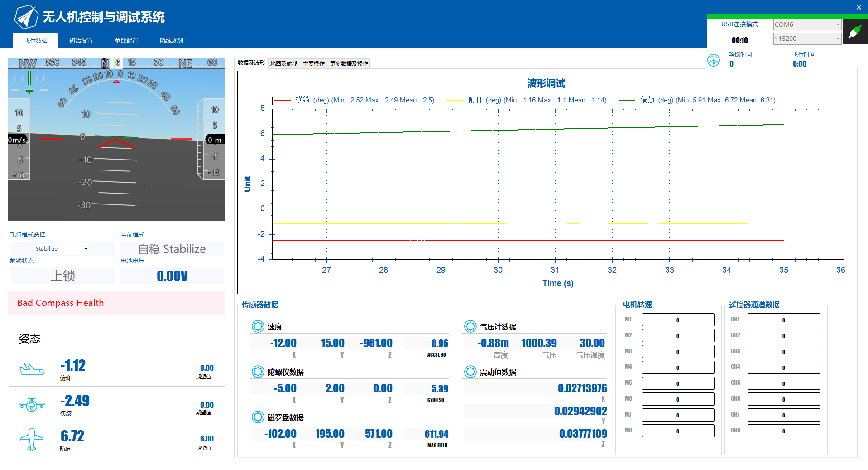This screenshot has width=868, height=470.
Task: Click the 气压计数据 ring icon
Action: [x=470, y=326]
